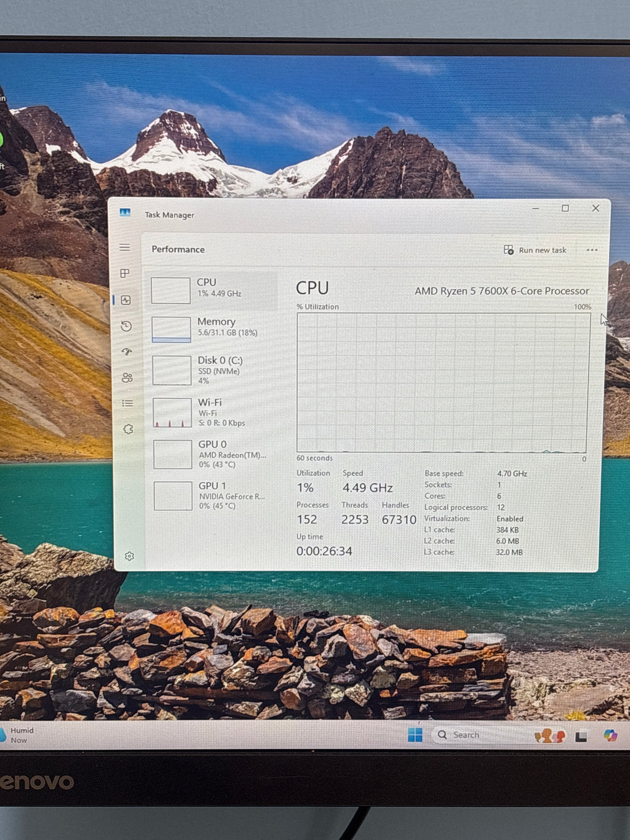Click the 4.49 GHz speed value
This screenshot has width=630, height=840.
click(x=367, y=488)
